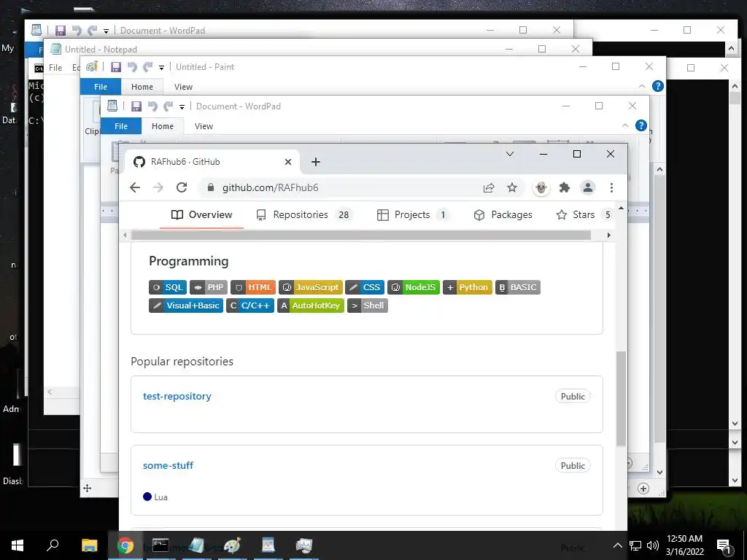Screen dimensions: 747x560
Task: Bookmark this page with the star icon
Action: tap(512, 187)
